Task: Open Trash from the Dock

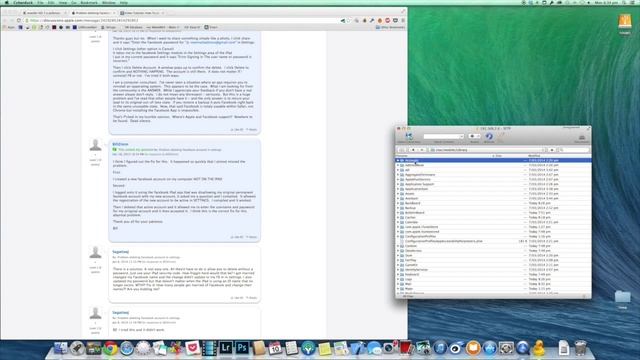Action: coord(580,348)
